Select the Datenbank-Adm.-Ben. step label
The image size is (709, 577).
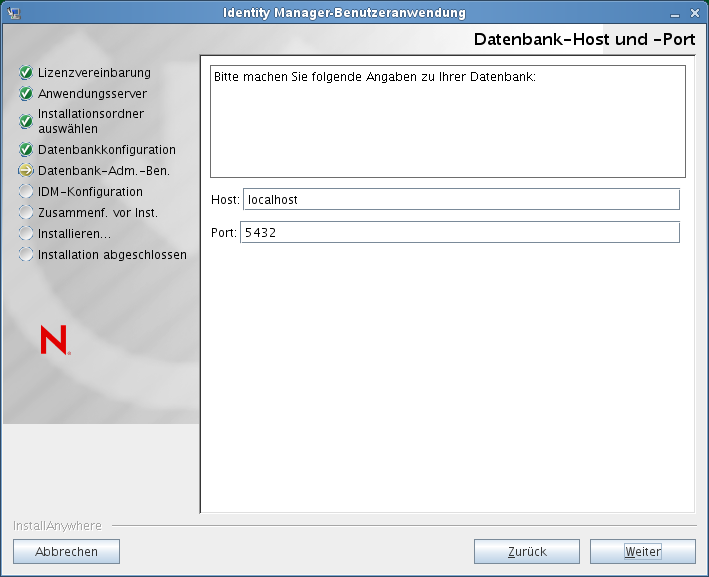(104, 170)
